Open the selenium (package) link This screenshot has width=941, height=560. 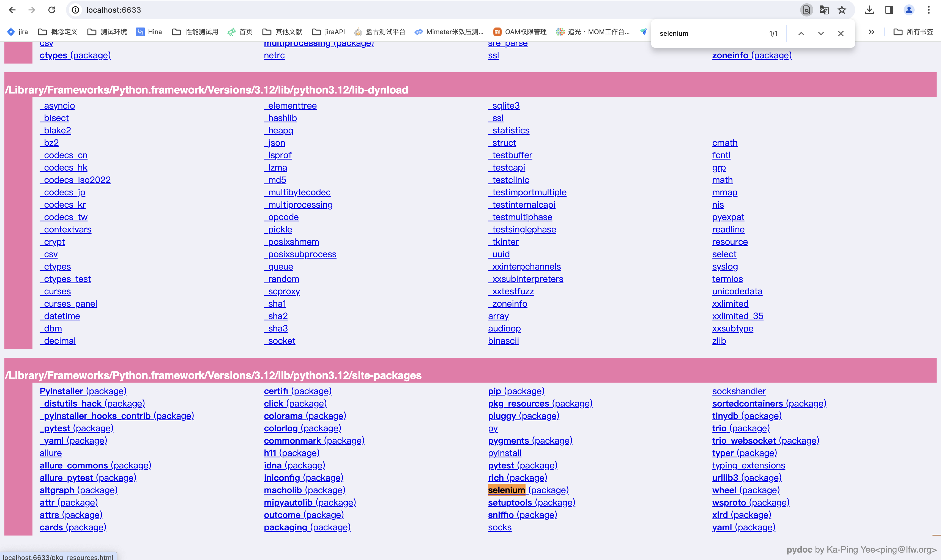528,490
